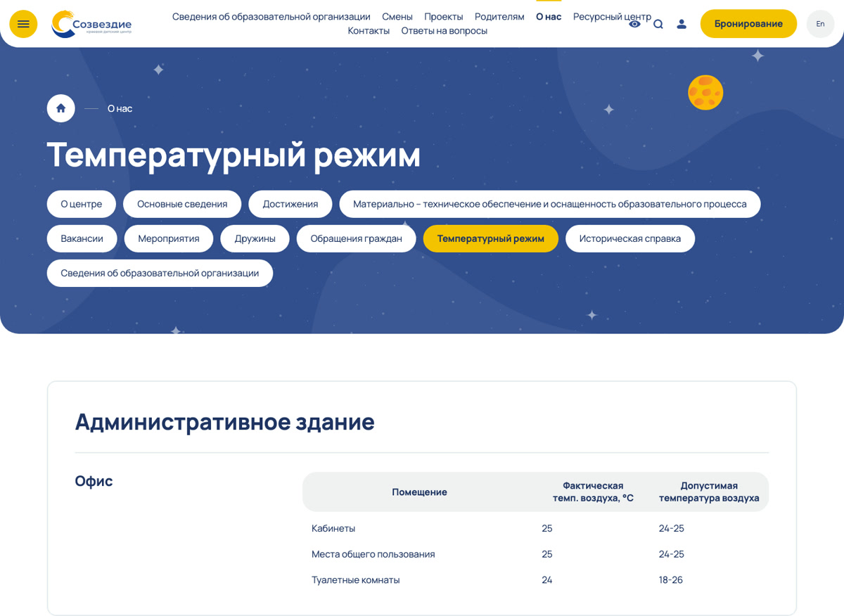Click the Созвездие logo
The image size is (844, 616).
[x=91, y=24]
